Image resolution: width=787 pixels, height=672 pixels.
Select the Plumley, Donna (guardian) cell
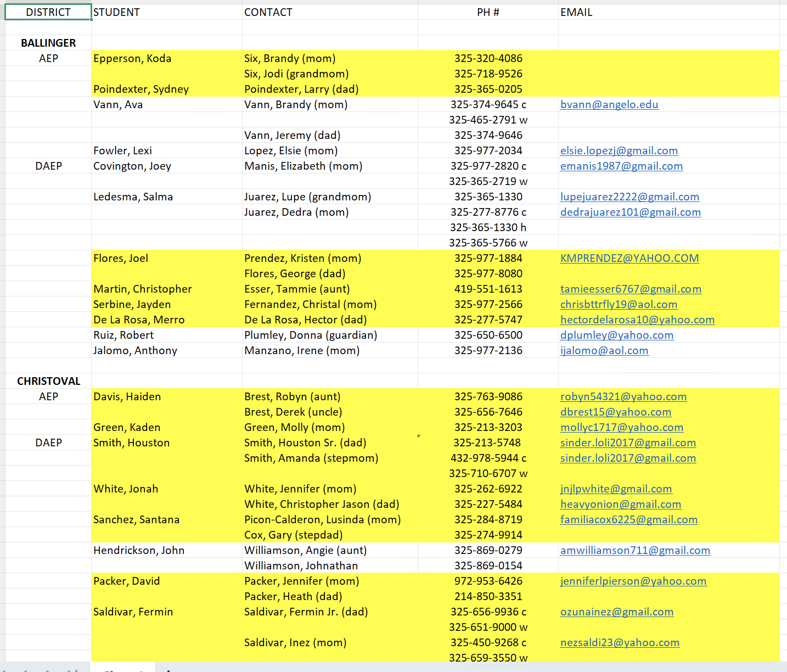click(330, 335)
